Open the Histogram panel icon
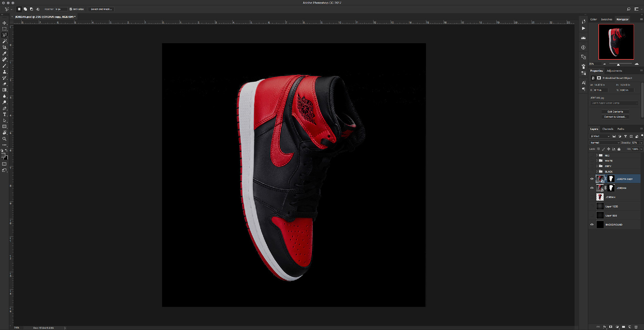644x330 pixels. point(583,38)
